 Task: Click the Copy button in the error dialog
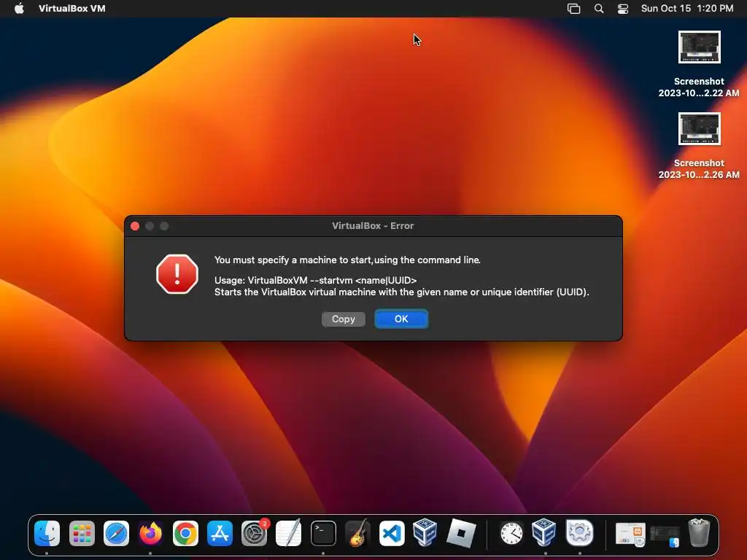(x=344, y=319)
